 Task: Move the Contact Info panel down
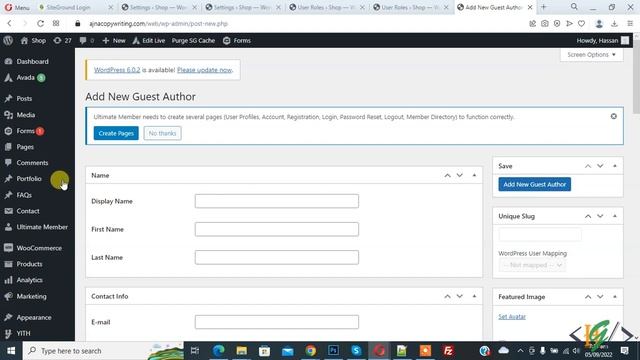460,296
